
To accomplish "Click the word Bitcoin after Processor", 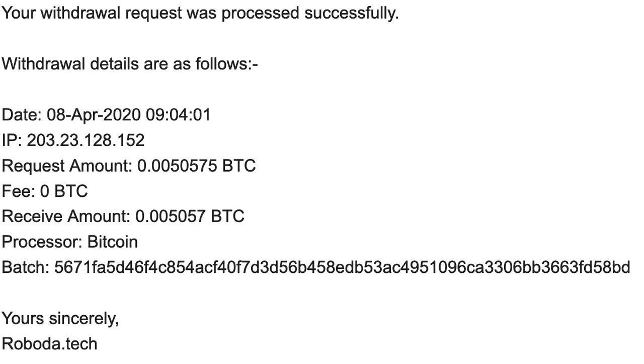I will [112, 242].
